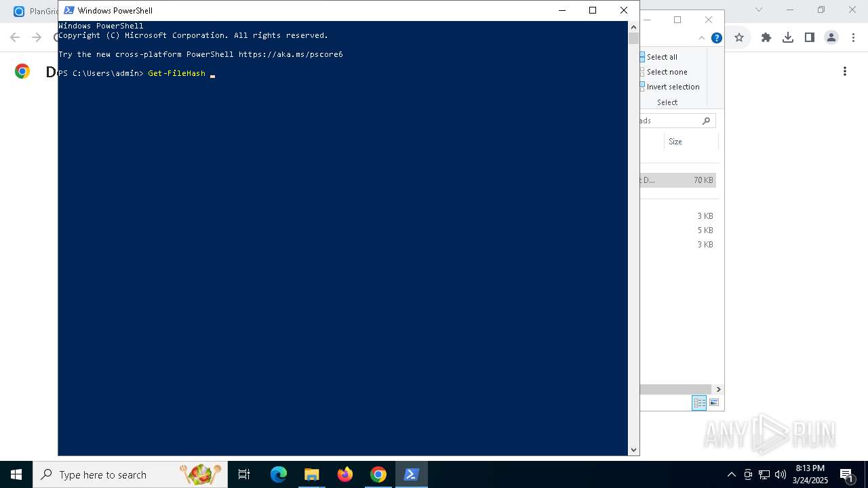Switch File Explorer to details view
868x488 pixels.
(699, 403)
